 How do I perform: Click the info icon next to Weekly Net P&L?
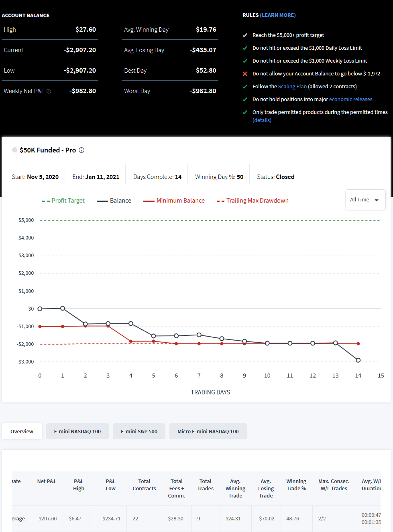(49, 91)
